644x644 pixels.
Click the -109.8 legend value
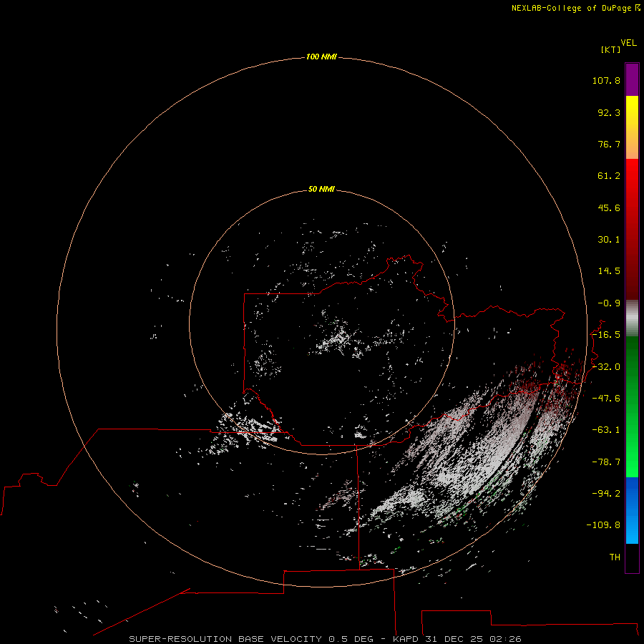point(603,525)
